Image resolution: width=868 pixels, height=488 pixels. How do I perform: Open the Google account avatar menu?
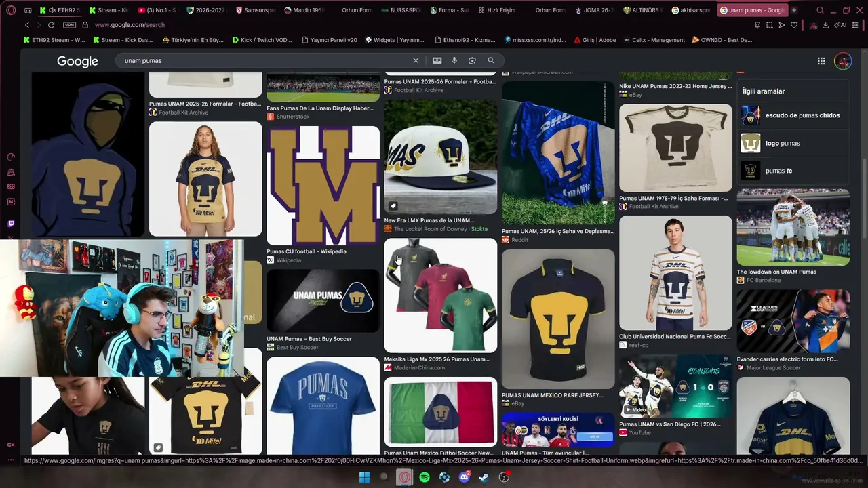coord(843,61)
